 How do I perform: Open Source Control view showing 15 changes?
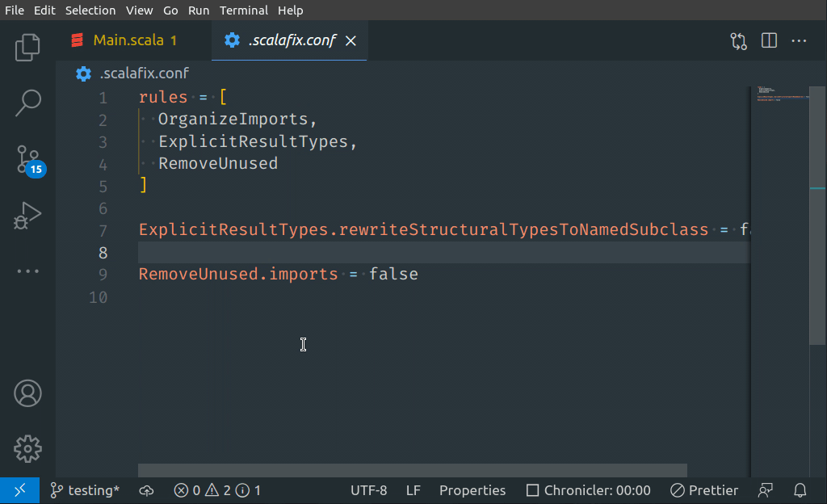click(x=27, y=160)
